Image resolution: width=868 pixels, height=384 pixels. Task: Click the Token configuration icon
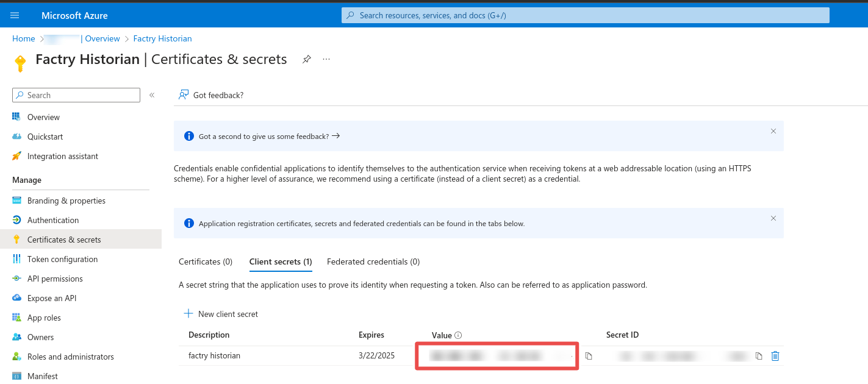tap(16, 259)
